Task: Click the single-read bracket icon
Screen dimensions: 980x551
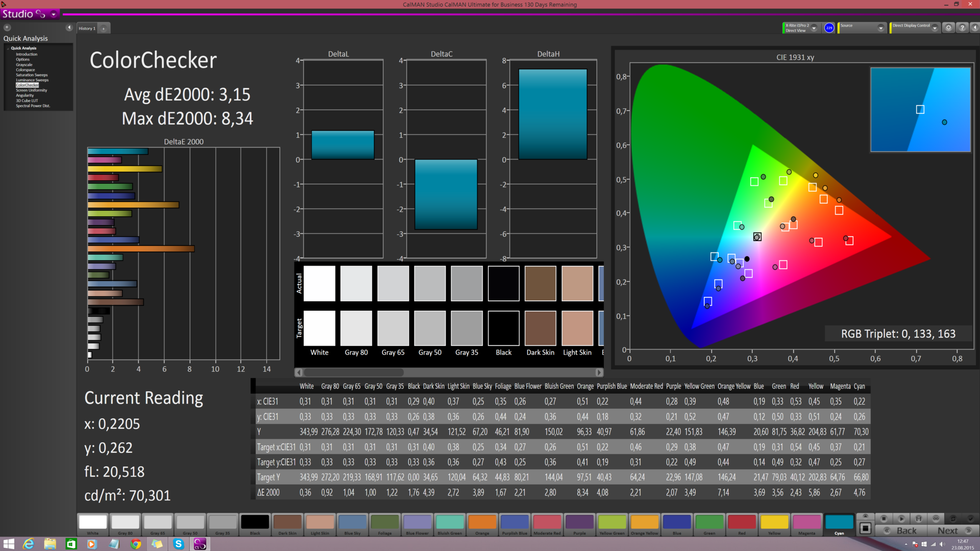Action: pos(918,518)
